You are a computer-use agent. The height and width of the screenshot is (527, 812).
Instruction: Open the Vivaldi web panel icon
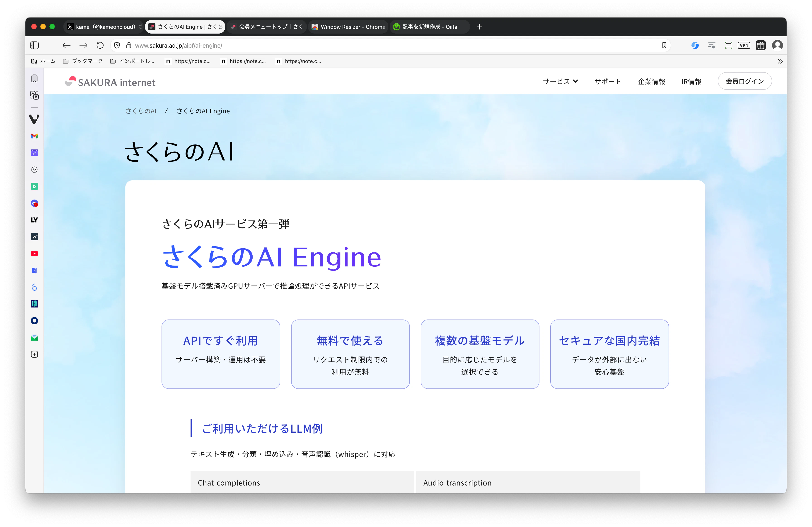pos(34,119)
